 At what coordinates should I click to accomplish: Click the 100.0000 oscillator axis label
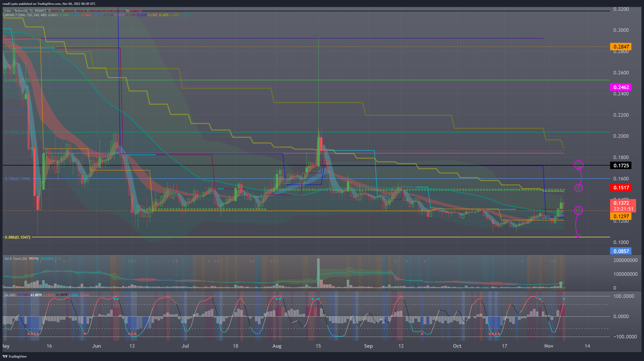click(x=623, y=296)
